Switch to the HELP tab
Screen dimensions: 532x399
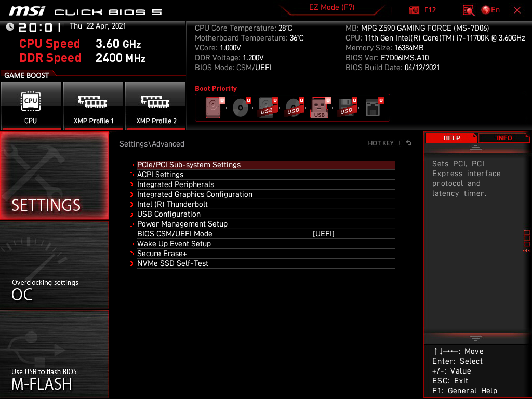451,138
